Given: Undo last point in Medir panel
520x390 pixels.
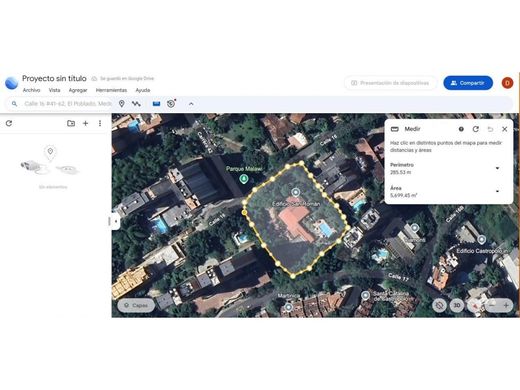Looking at the screenshot, I should pos(490,129).
